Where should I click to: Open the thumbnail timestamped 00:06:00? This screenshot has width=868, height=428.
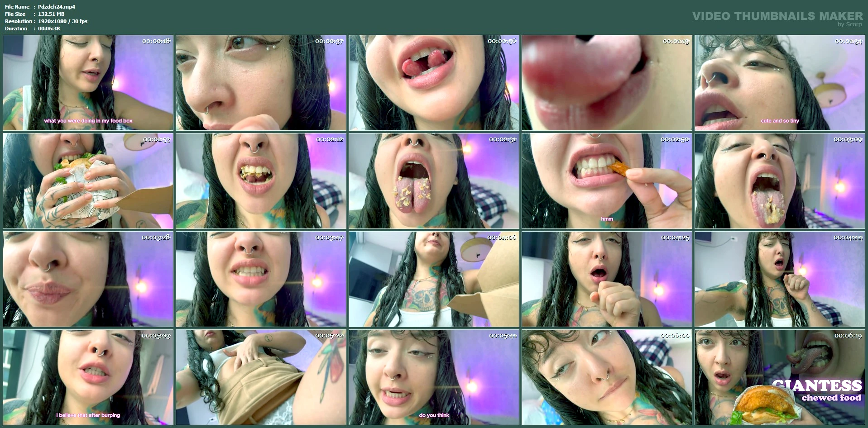pos(607,377)
